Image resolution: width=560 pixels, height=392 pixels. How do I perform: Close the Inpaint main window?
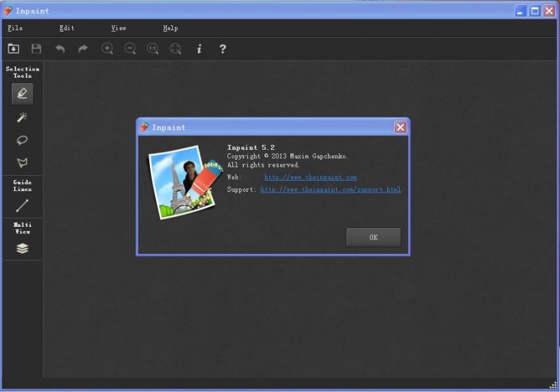pyautogui.click(x=549, y=10)
